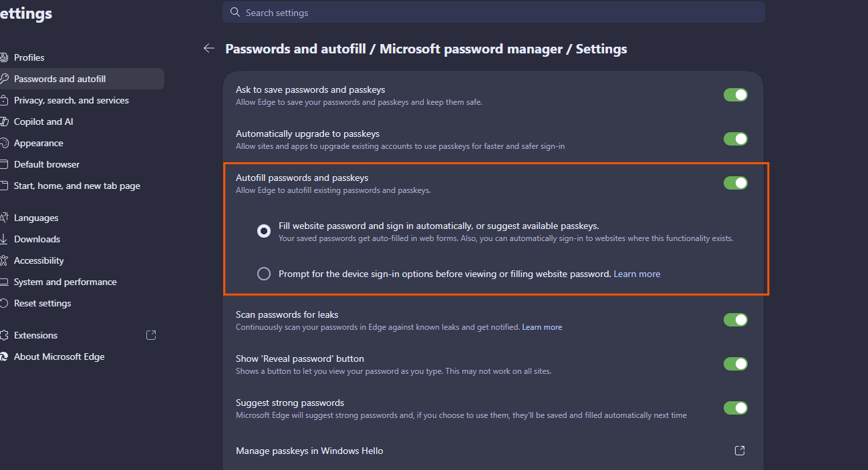This screenshot has height=470, width=868.
Task: Click the download arrow icon for Downloads
Action: (x=4, y=239)
